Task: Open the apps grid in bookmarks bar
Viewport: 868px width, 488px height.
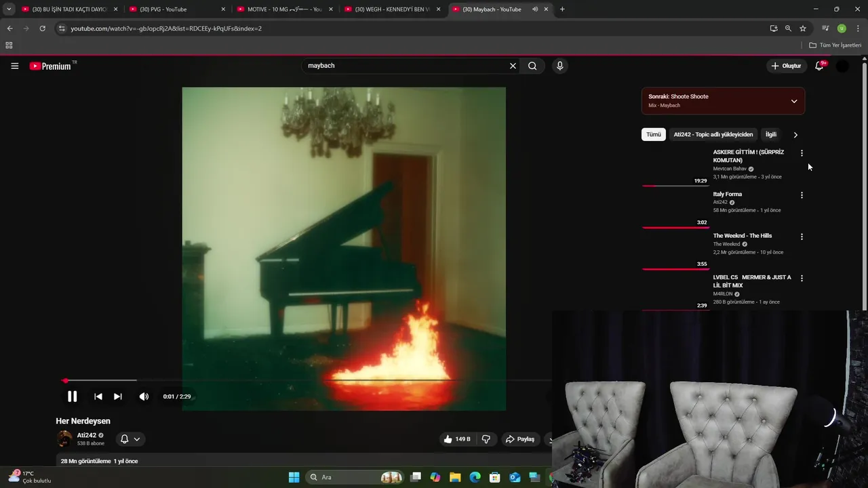Action: point(9,45)
